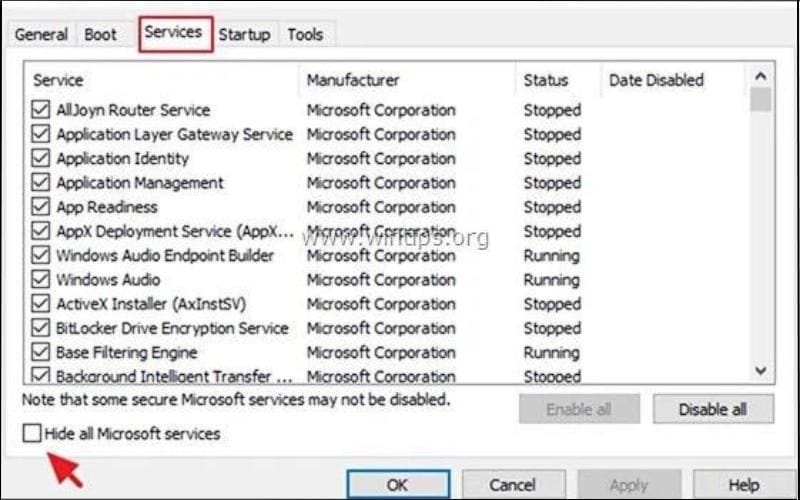The height and width of the screenshot is (500, 800).
Task: Uncheck the Base Filtering Engine checkbox
Action: (41, 352)
